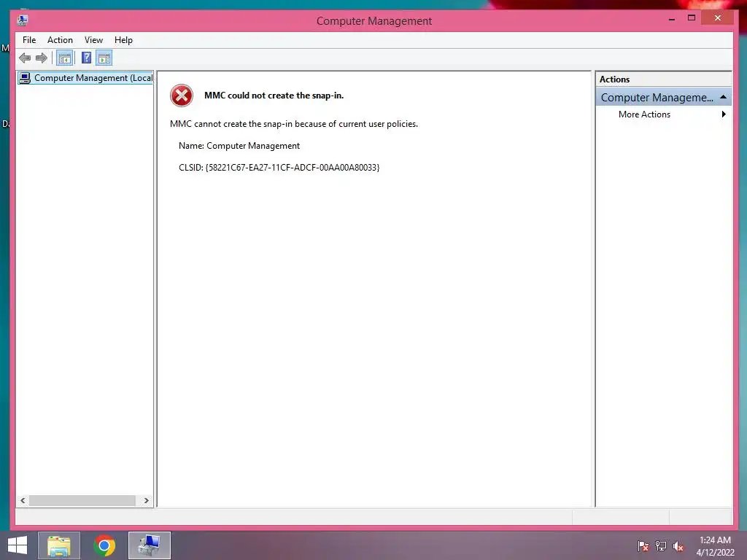Toggle Show/Hide Console Tree icon
This screenshot has width=747, height=560.
pyautogui.click(x=65, y=58)
